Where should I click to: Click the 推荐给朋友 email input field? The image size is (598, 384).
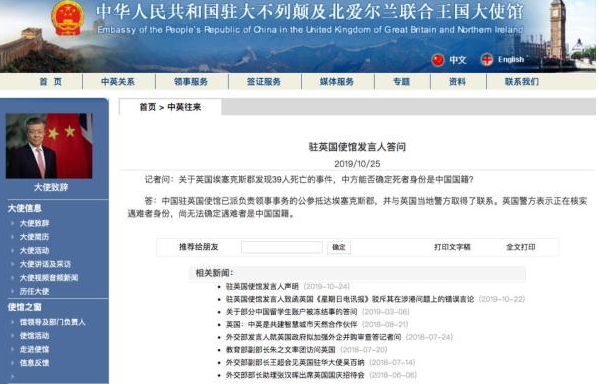[x=282, y=247]
